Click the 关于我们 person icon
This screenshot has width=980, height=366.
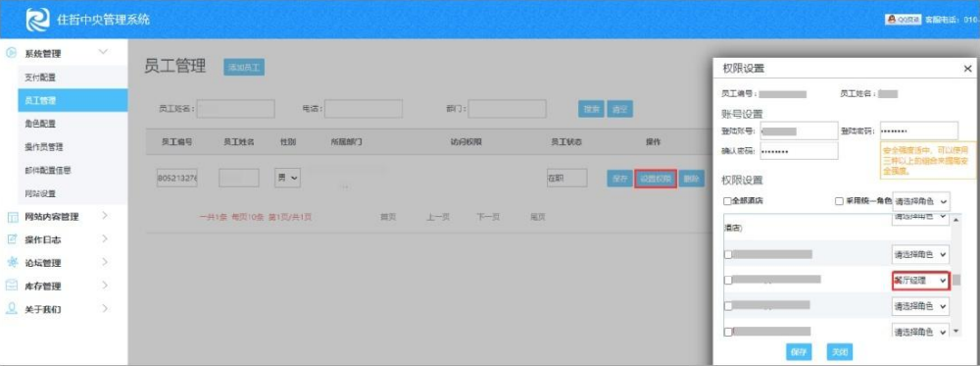click(x=11, y=309)
